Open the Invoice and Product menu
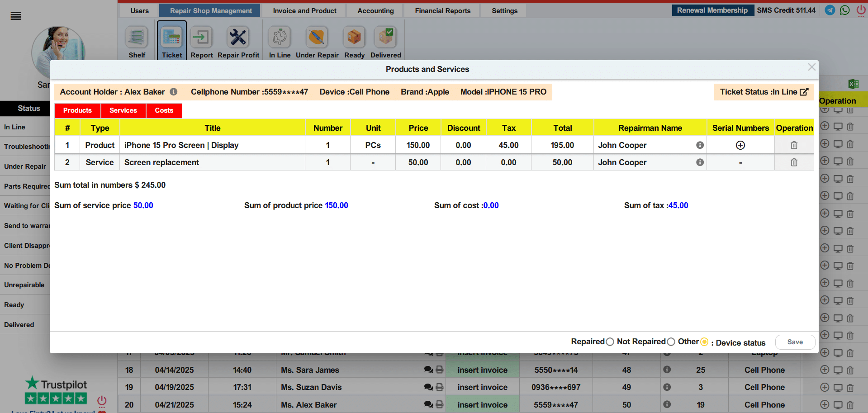Screen dimensions: 868x413 click(304, 11)
